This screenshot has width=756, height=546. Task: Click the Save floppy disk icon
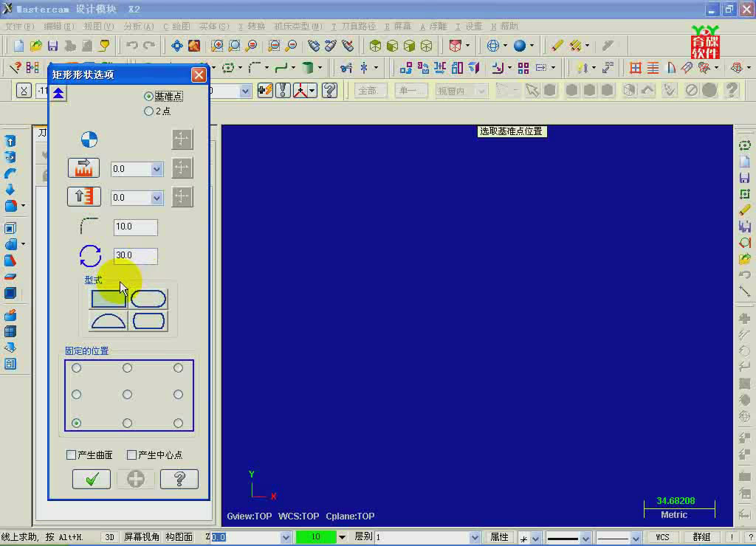(52, 46)
